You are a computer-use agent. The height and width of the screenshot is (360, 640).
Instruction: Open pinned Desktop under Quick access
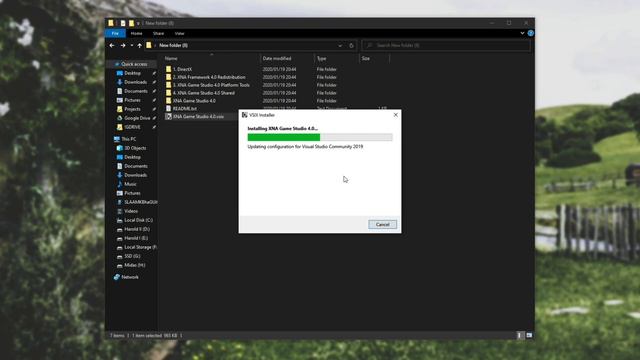[x=132, y=73]
